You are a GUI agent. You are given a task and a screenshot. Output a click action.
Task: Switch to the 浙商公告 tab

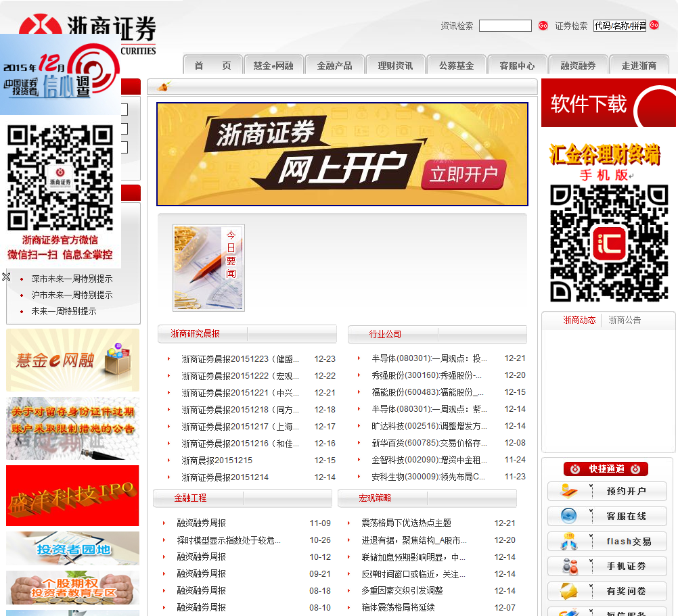click(625, 320)
